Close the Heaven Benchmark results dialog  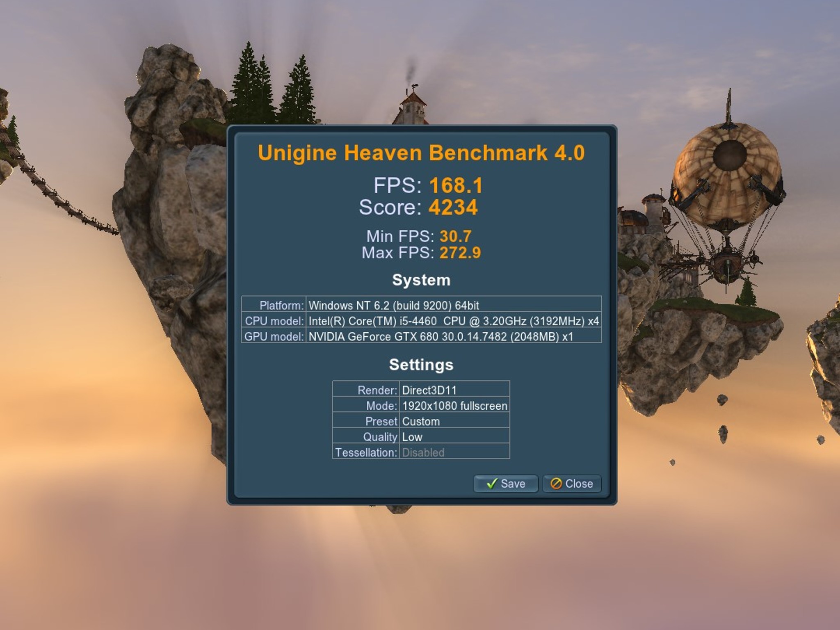tap(572, 484)
